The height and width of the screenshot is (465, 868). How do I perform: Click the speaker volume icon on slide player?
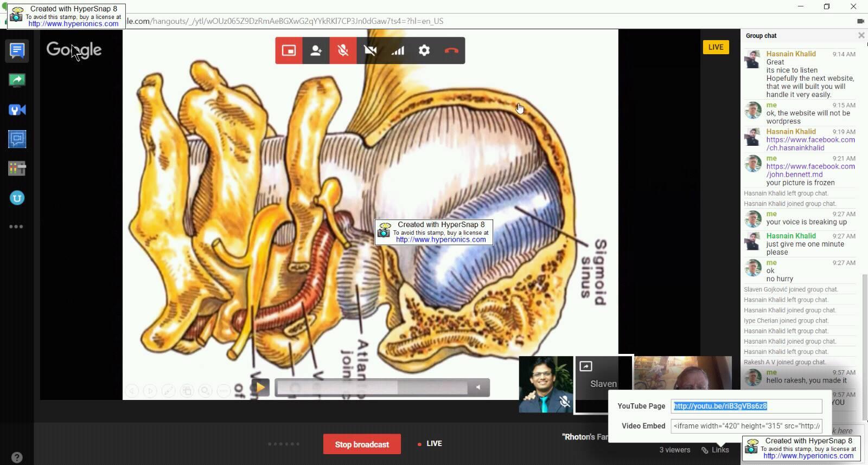(478, 387)
